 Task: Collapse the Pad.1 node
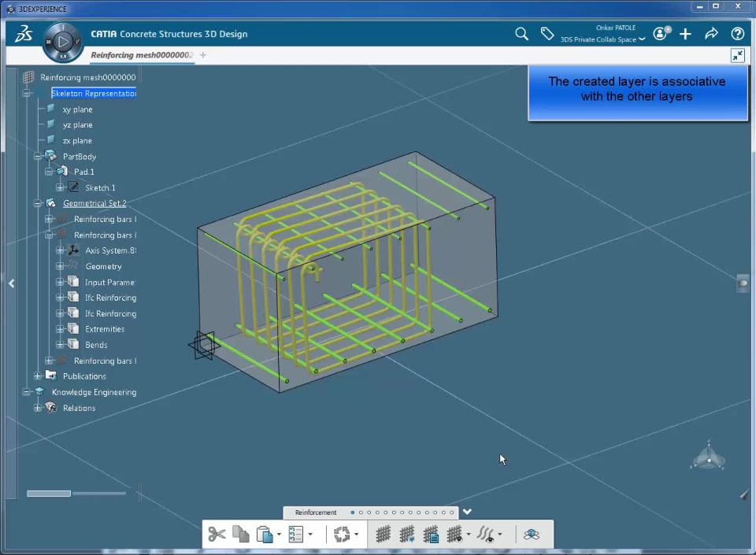[x=49, y=172]
